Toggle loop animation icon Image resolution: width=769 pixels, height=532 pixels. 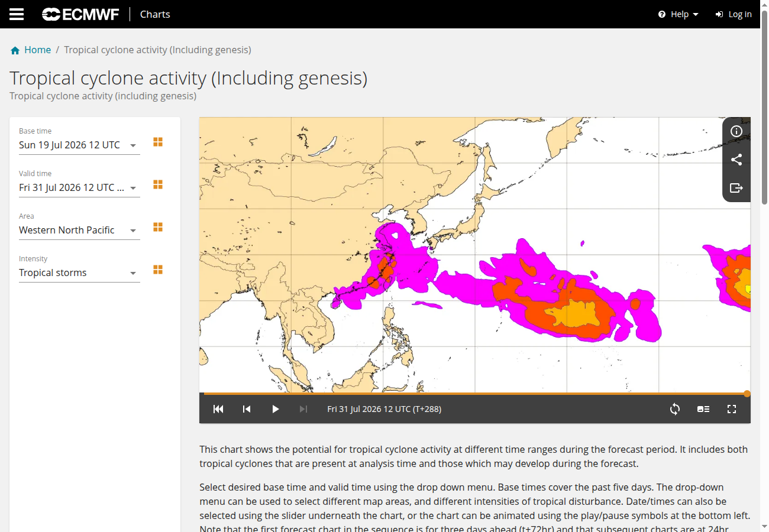[675, 409]
